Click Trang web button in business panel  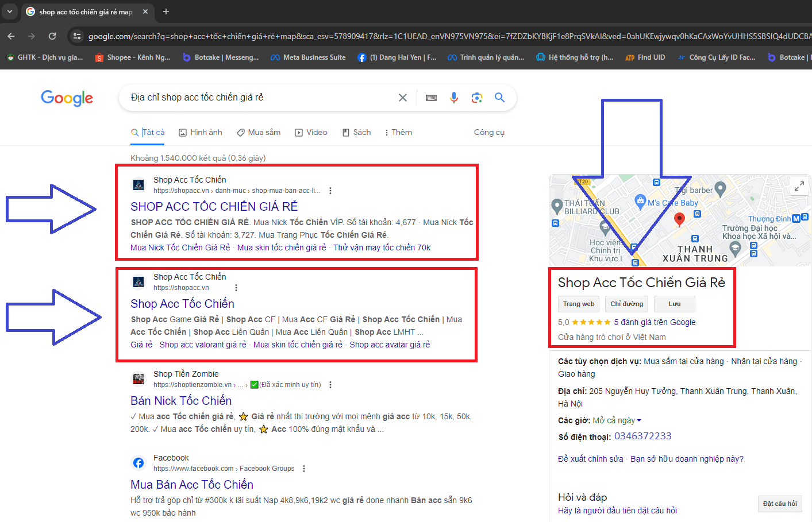tap(579, 304)
